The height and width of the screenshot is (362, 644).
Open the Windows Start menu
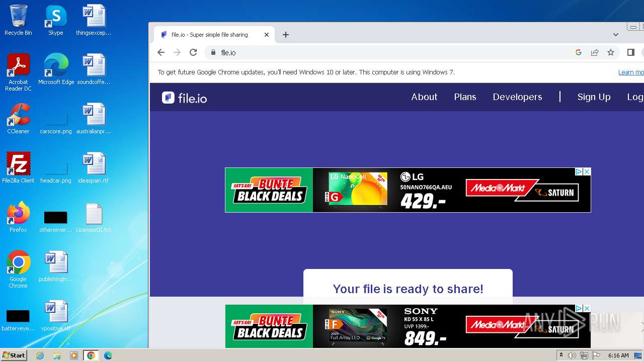(14, 355)
